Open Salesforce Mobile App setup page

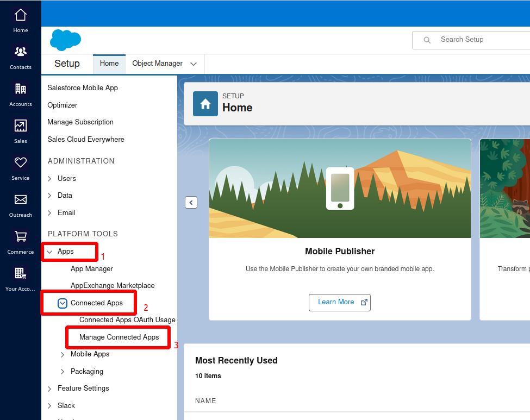83,88
